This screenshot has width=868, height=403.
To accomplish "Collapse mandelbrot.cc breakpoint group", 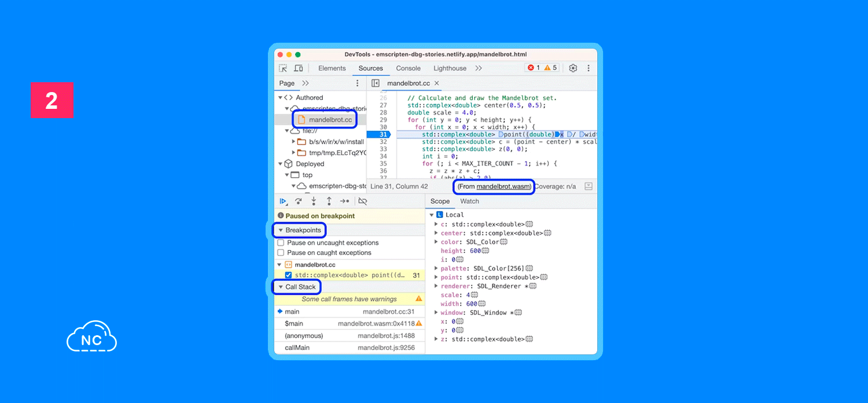I will click(x=281, y=265).
